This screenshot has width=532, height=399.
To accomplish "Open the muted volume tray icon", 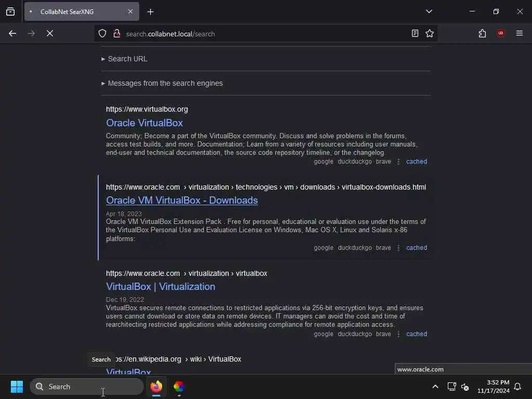I will (465, 387).
